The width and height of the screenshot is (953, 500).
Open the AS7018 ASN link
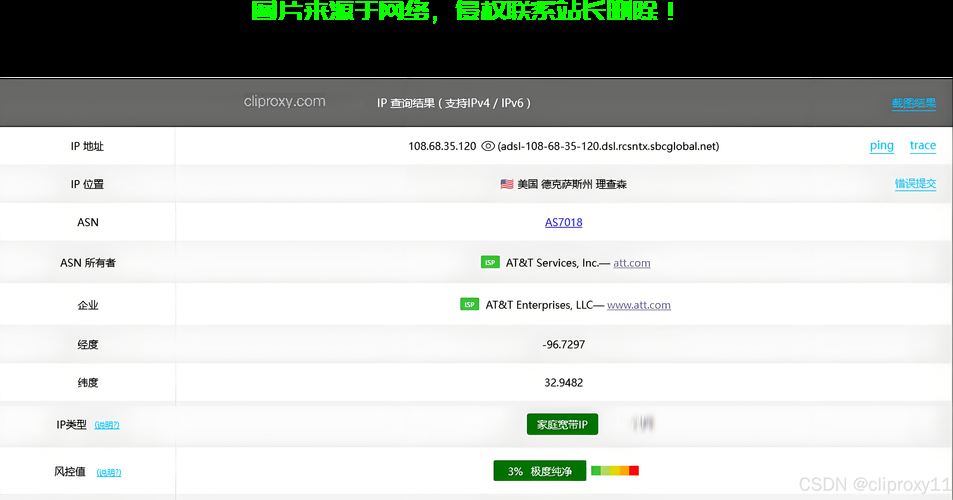(563, 222)
